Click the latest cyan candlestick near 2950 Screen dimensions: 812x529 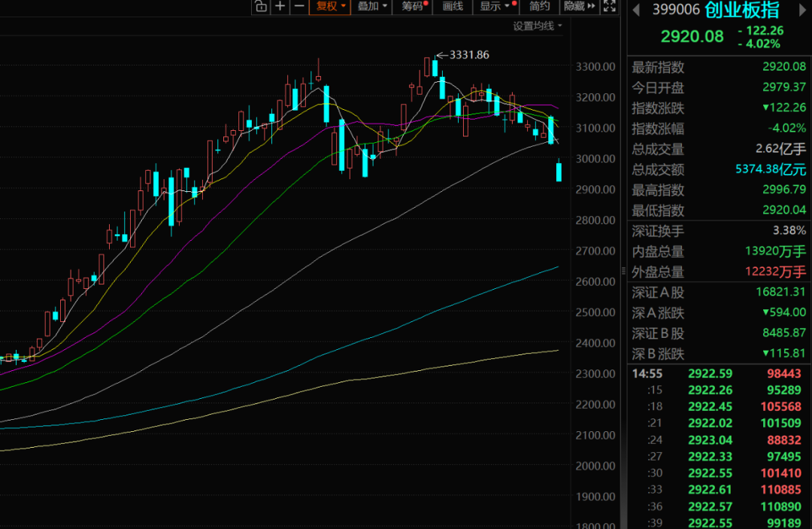tap(559, 172)
